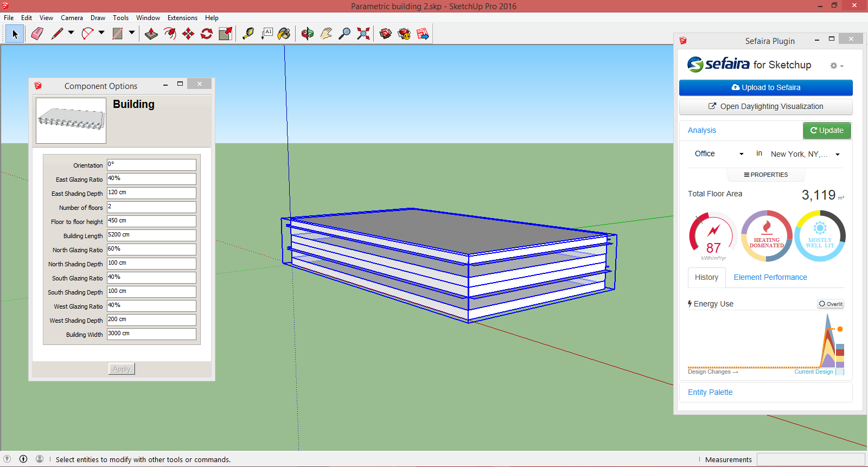Choose the Select arrow tool
The height and width of the screenshot is (467, 868).
[x=15, y=34]
